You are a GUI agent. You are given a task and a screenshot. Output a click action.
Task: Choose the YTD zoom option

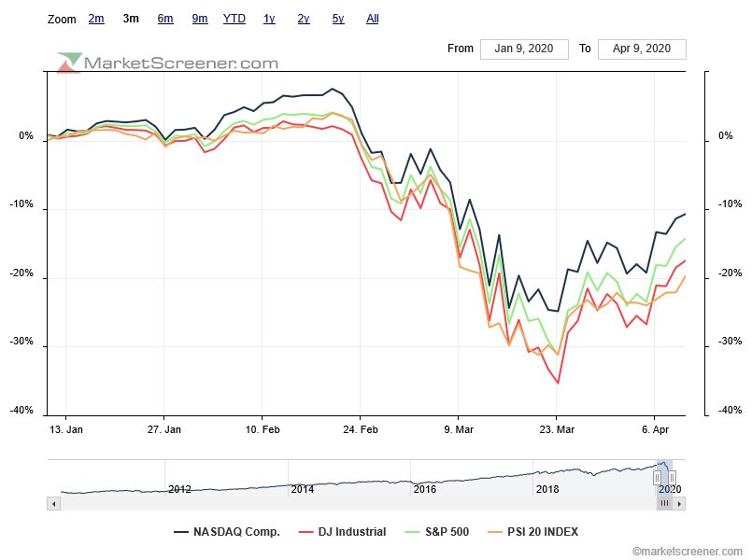[x=234, y=19]
